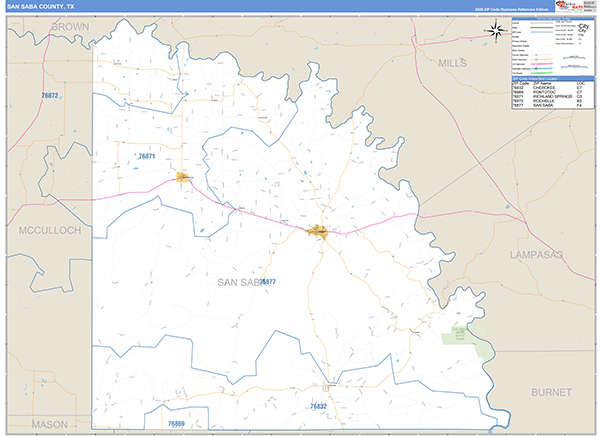Click the green state park area
The width and height of the screenshot is (600, 436).
coord(468,340)
